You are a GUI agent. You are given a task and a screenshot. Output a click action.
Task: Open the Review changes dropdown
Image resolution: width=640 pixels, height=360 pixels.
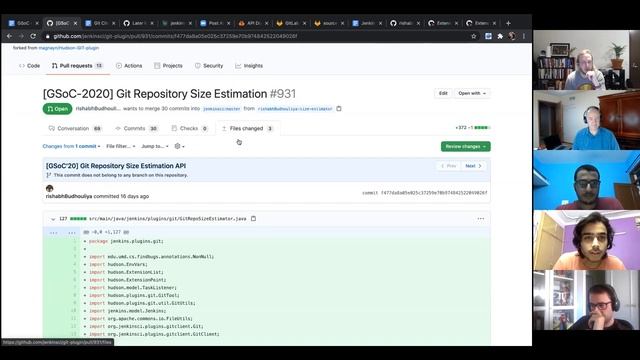click(x=466, y=147)
